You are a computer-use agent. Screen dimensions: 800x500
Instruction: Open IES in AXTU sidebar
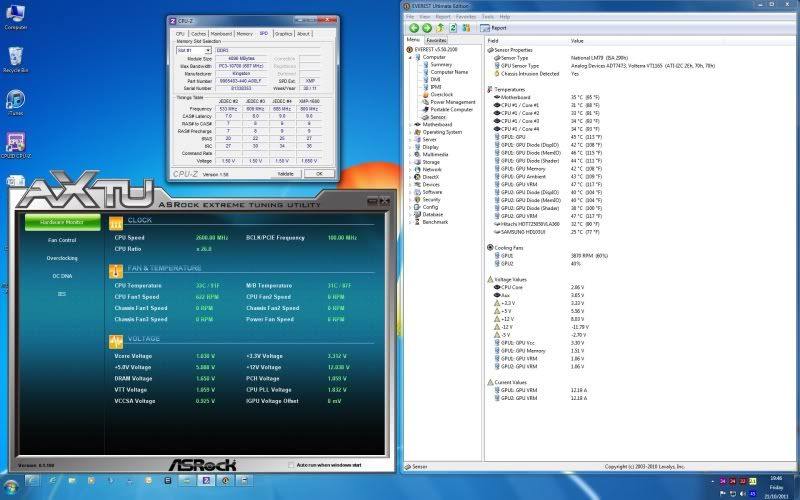click(62, 294)
